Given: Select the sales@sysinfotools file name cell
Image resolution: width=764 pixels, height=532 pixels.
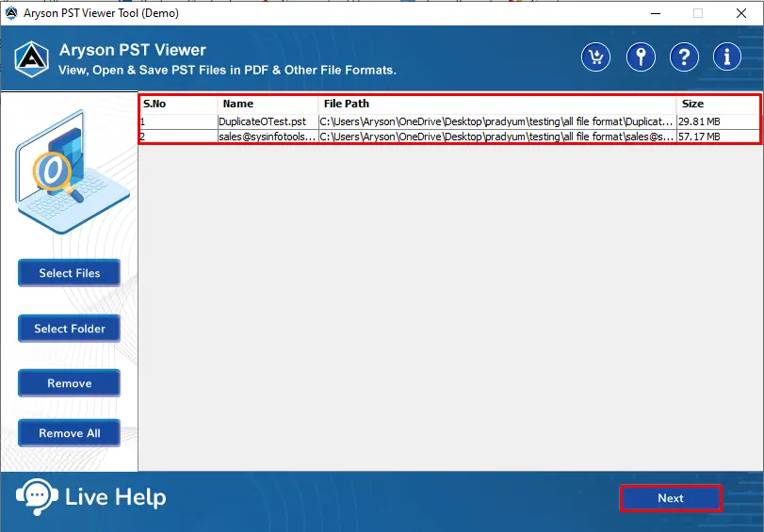Looking at the screenshot, I should tap(268, 137).
